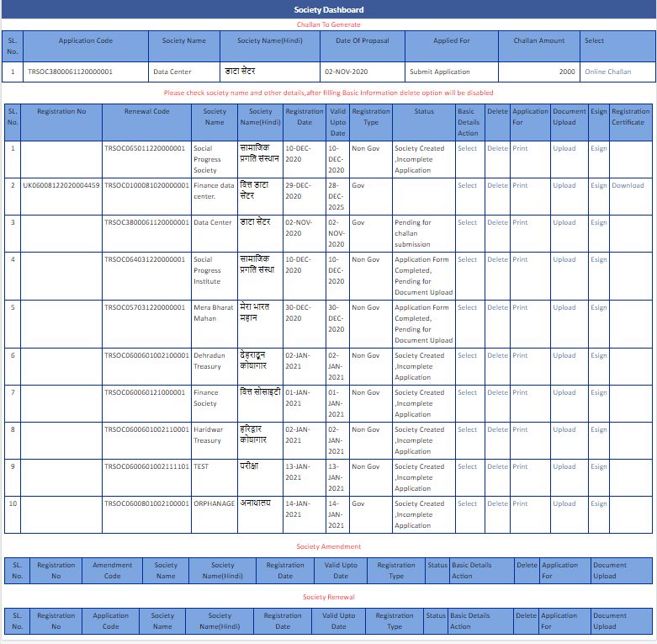657x644 pixels.
Task: Delete the Finance data center row
Action: (497, 185)
